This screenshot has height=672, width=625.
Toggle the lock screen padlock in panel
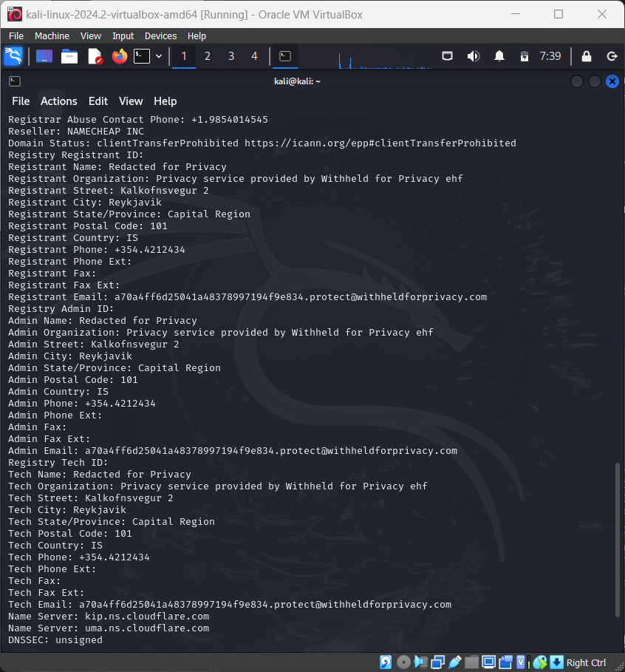[x=587, y=55]
